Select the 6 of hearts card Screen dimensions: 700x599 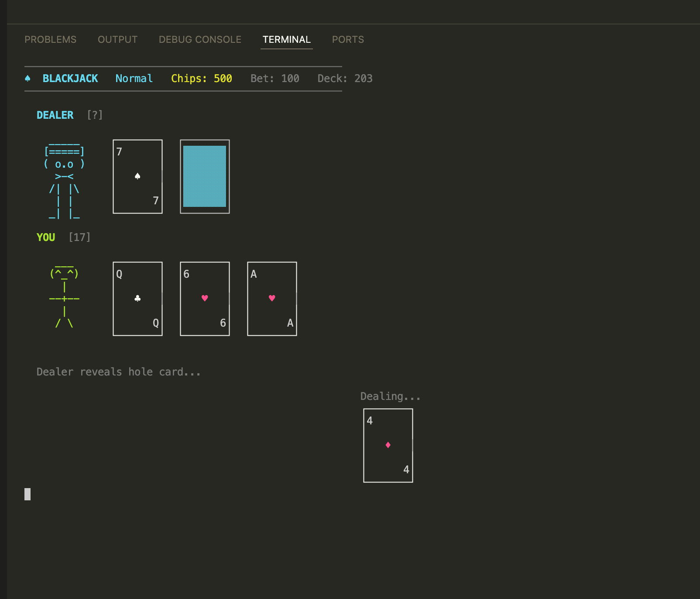pyautogui.click(x=205, y=299)
